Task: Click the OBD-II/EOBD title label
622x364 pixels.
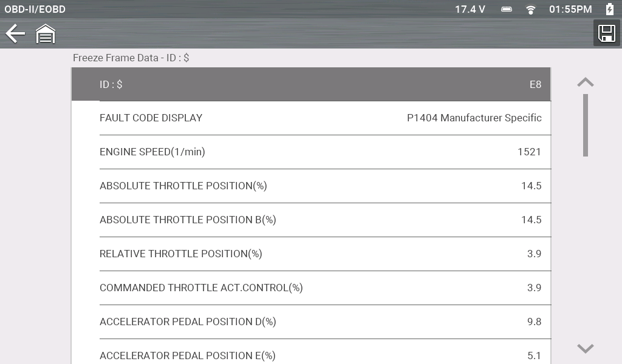Action: [35, 9]
